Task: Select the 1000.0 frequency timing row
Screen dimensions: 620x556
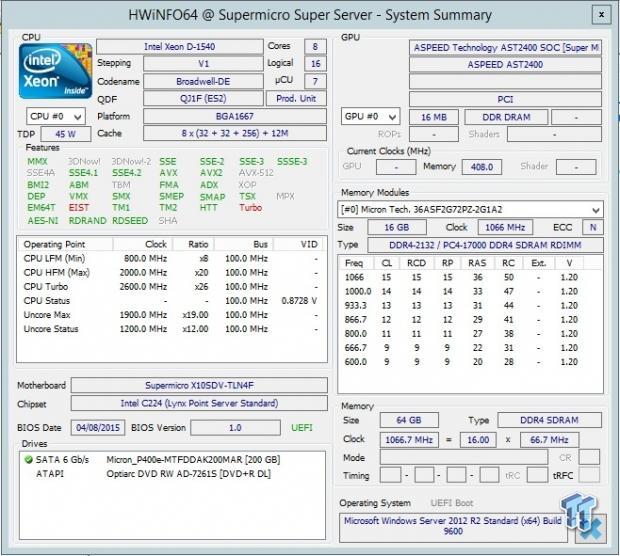Action: click(470, 291)
